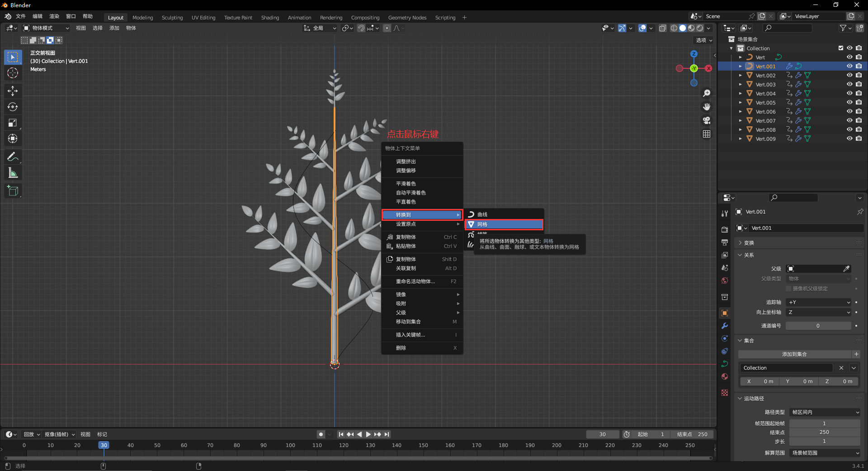
Task: Click frame 100 on the timeline
Action: coord(290,446)
